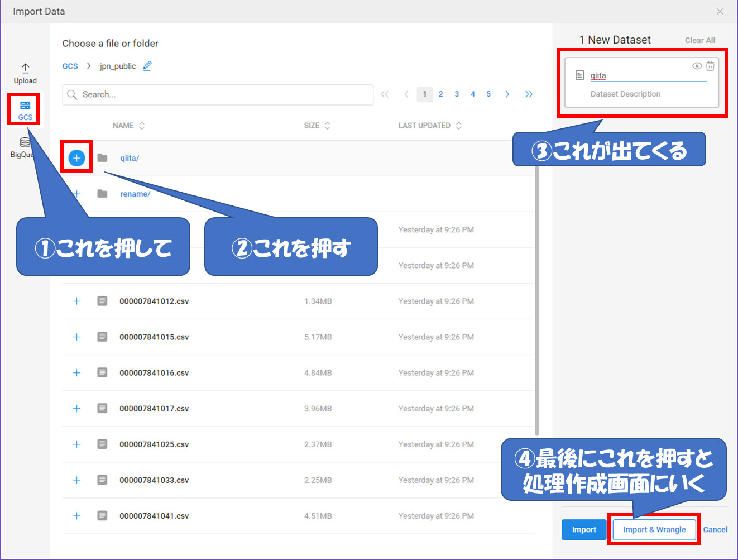Preview qiita dataset with eye icon
738x560 pixels.
[697, 66]
